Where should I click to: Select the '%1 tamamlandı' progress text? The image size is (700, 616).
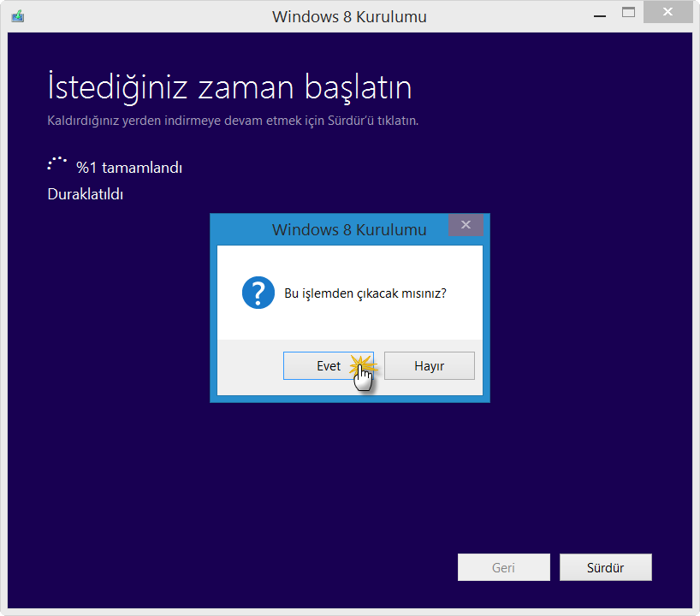point(129,168)
